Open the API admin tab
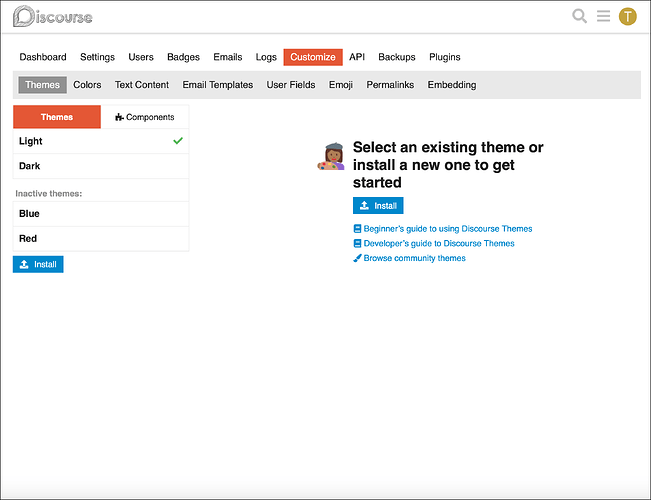Image resolution: width=651 pixels, height=500 pixels. pyautogui.click(x=357, y=57)
